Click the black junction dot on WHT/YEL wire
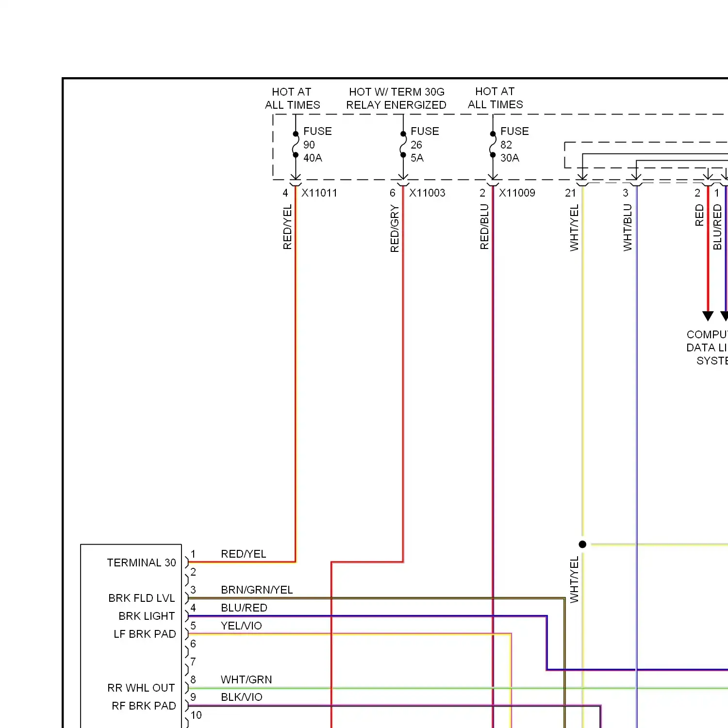Image resolution: width=728 pixels, height=728 pixels. click(582, 545)
